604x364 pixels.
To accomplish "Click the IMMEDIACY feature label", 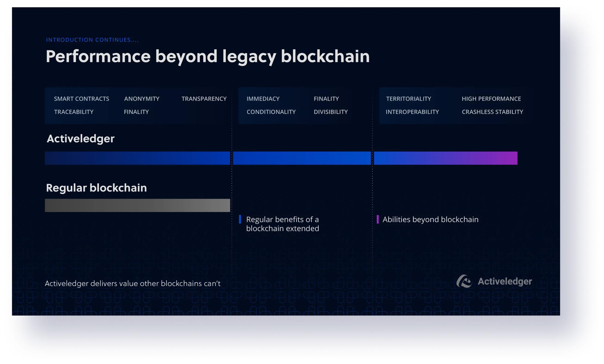I will [263, 99].
